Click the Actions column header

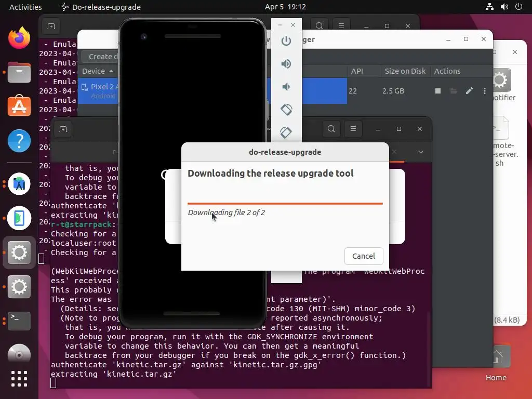(x=447, y=71)
